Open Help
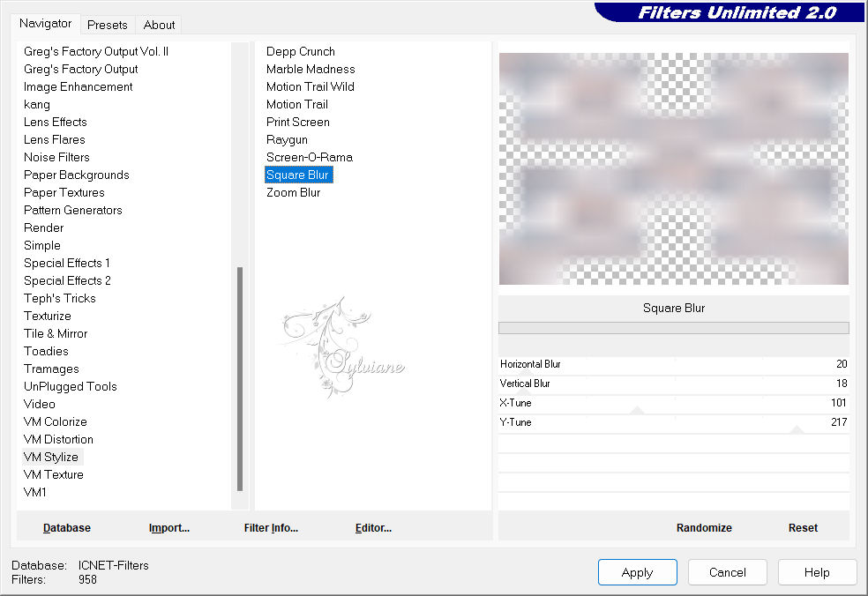868x596 pixels. click(x=817, y=572)
